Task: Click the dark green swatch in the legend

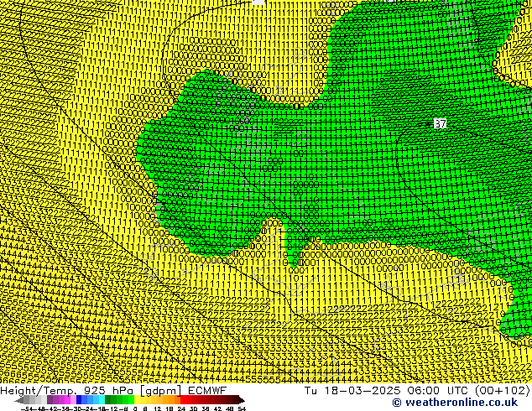Action: coord(108,400)
